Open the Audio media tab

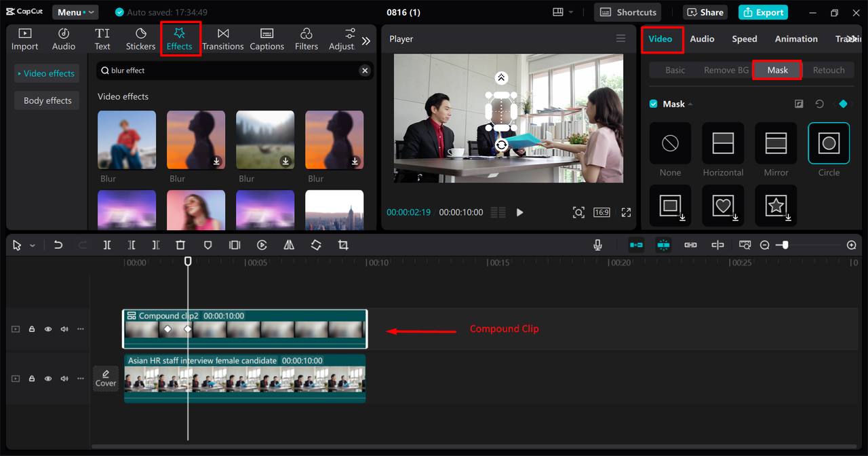(x=64, y=39)
